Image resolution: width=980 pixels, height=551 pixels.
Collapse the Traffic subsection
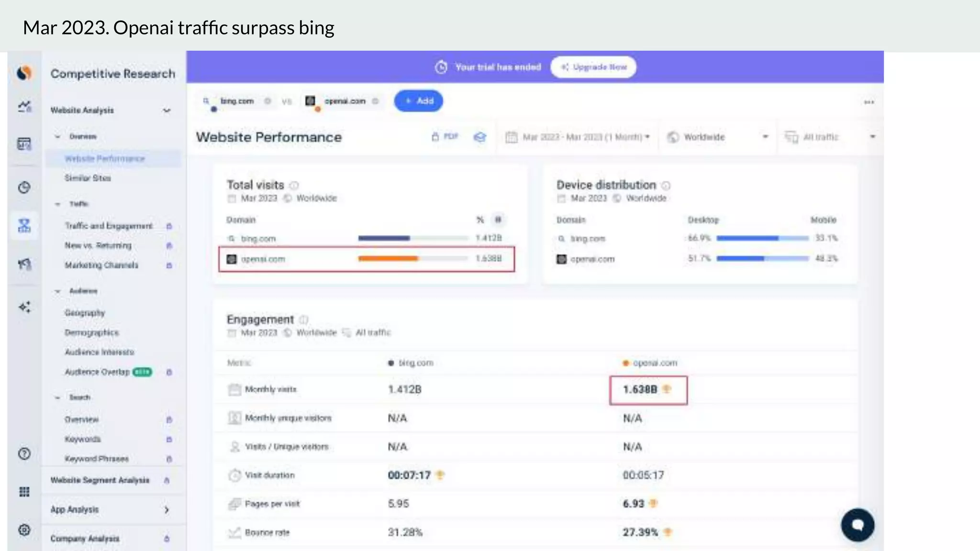click(57, 204)
